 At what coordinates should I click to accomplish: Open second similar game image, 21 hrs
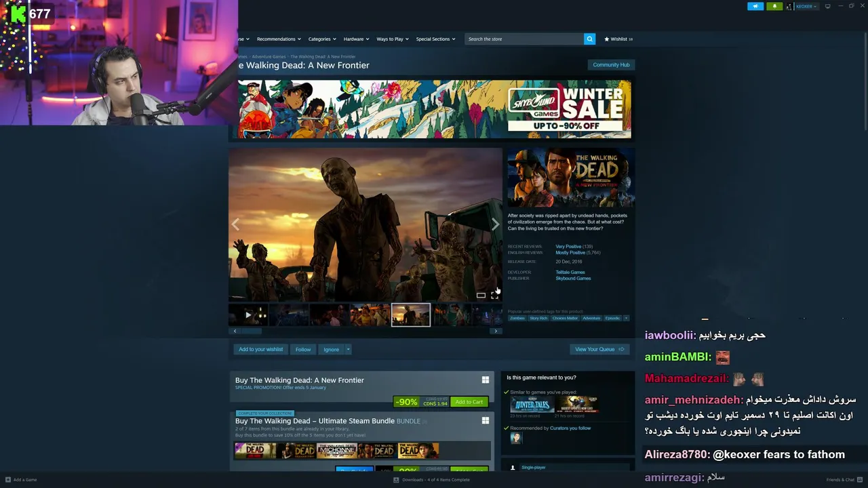tap(577, 405)
